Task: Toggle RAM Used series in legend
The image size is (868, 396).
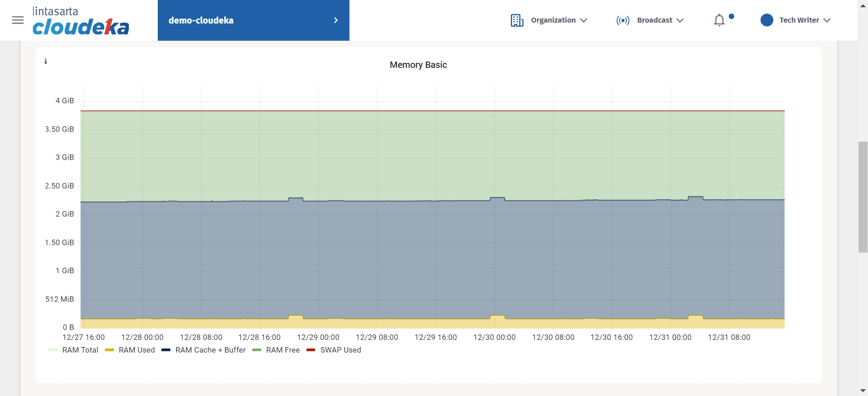Action: (137, 350)
